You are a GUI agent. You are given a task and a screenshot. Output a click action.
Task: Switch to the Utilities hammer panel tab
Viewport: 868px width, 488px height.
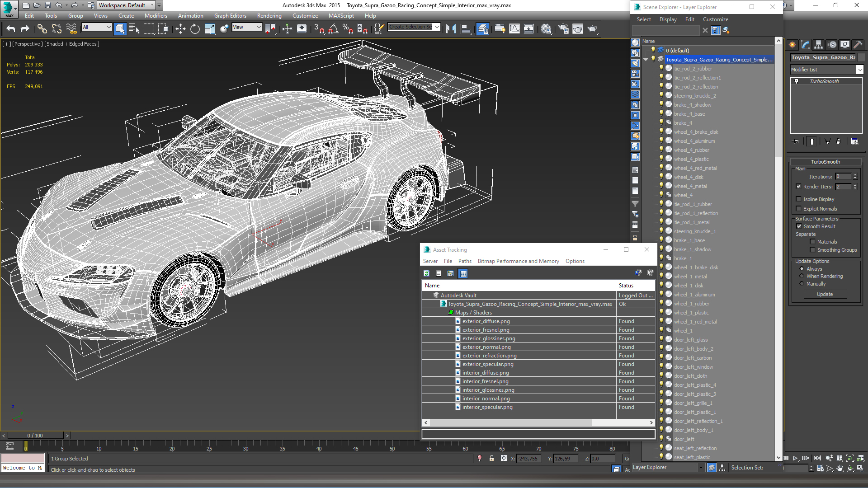tap(858, 45)
